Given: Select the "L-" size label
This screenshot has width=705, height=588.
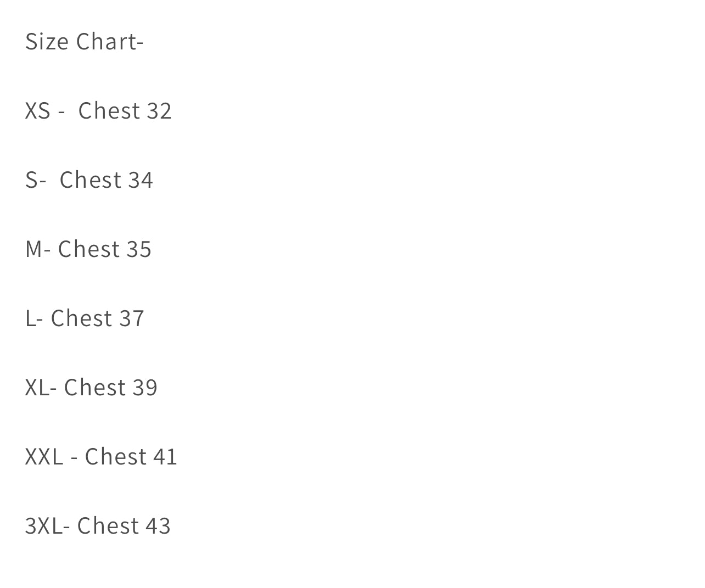Looking at the screenshot, I should click(x=34, y=318).
